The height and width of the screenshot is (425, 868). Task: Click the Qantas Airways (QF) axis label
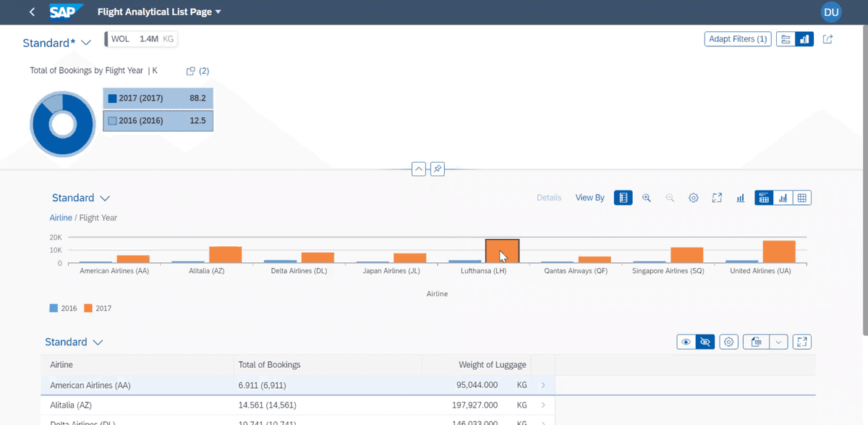(x=576, y=272)
